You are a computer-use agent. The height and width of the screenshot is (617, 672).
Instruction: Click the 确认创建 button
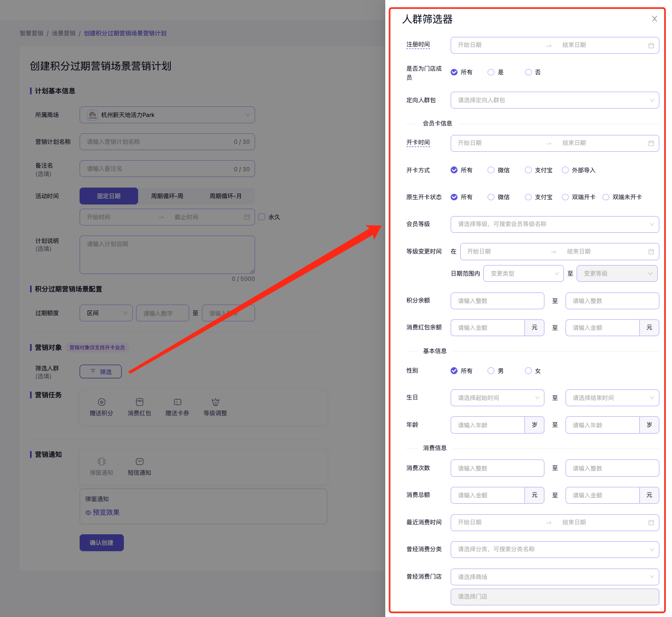tap(102, 543)
